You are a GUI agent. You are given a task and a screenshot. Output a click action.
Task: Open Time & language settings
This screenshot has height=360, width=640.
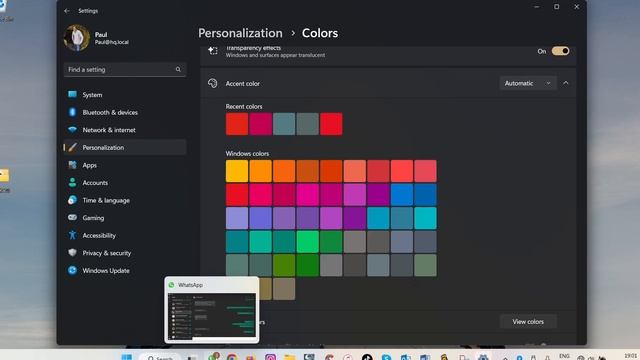tap(125, 200)
